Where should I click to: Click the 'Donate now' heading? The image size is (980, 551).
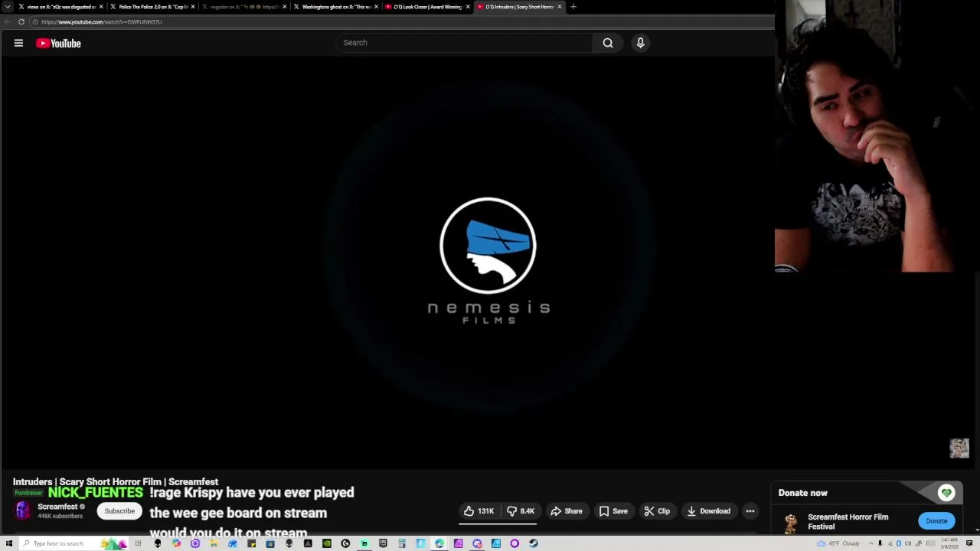coord(802,494)
